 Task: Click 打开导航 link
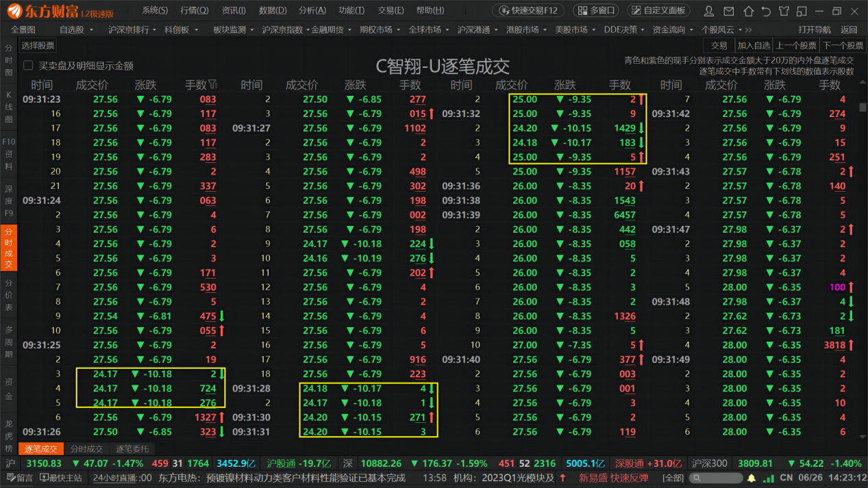[815, 29]
